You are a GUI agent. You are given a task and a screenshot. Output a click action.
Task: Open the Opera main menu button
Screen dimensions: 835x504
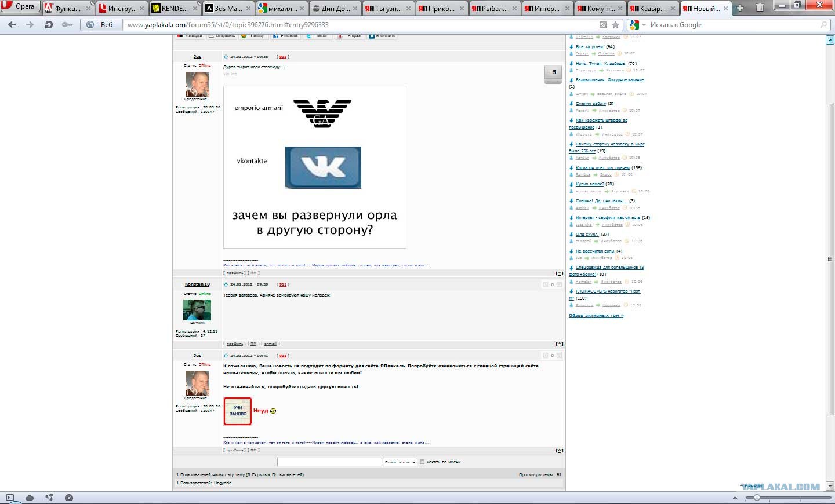click(20, 6)
